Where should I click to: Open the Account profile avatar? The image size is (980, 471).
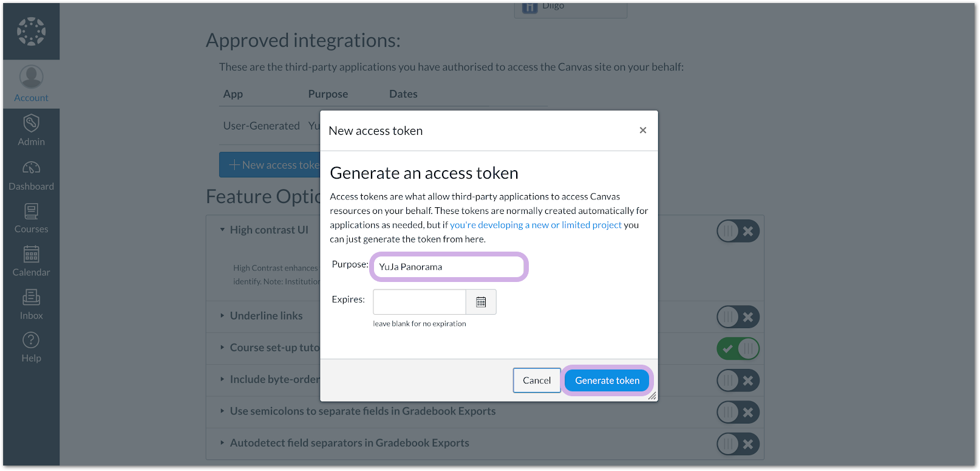(31, 77)
